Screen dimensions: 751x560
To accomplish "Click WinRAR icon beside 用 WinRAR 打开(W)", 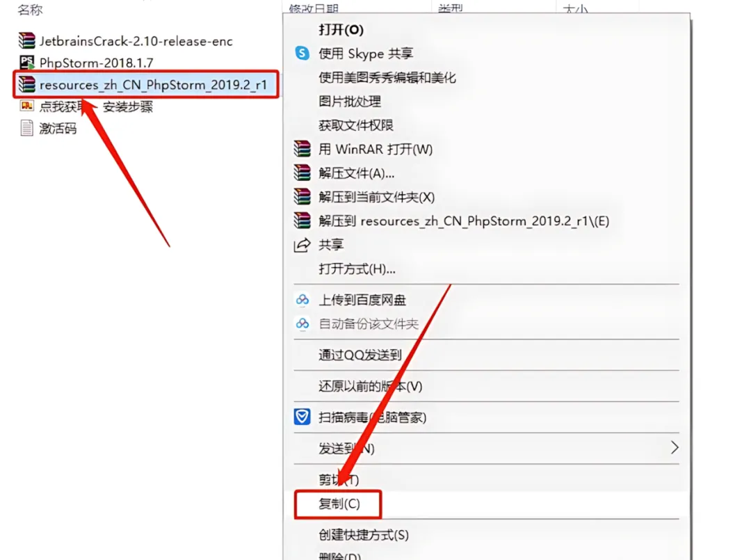I will 302,149.
